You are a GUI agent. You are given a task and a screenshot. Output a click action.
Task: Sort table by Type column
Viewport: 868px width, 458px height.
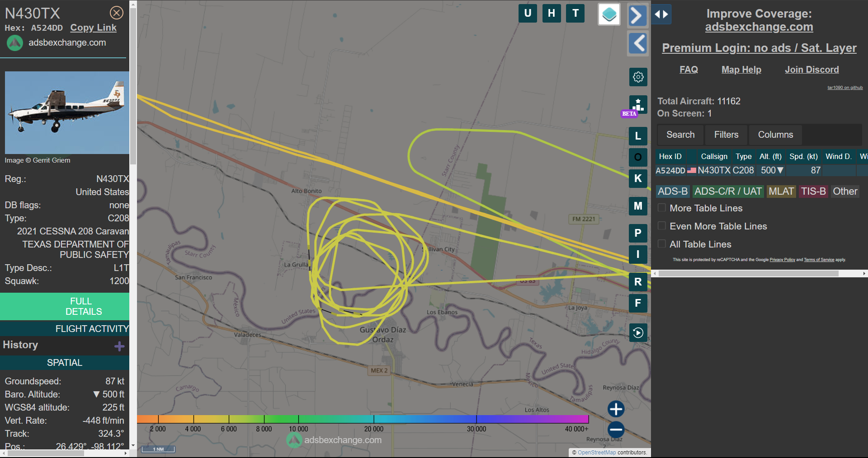click(x=743, y=156)
